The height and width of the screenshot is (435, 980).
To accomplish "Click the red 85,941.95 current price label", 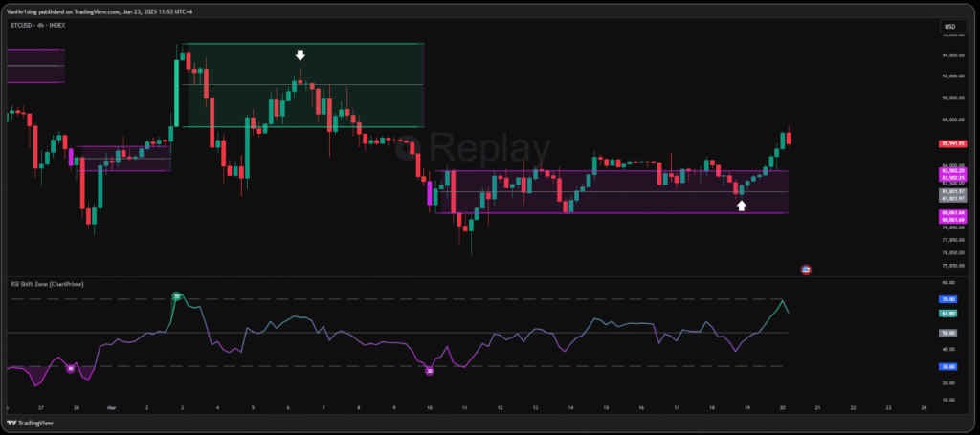I will 953,143.
